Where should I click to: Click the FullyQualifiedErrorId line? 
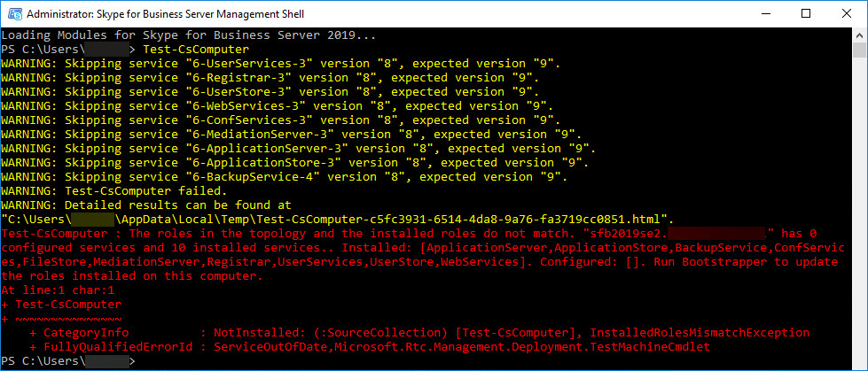coord(370,347)
